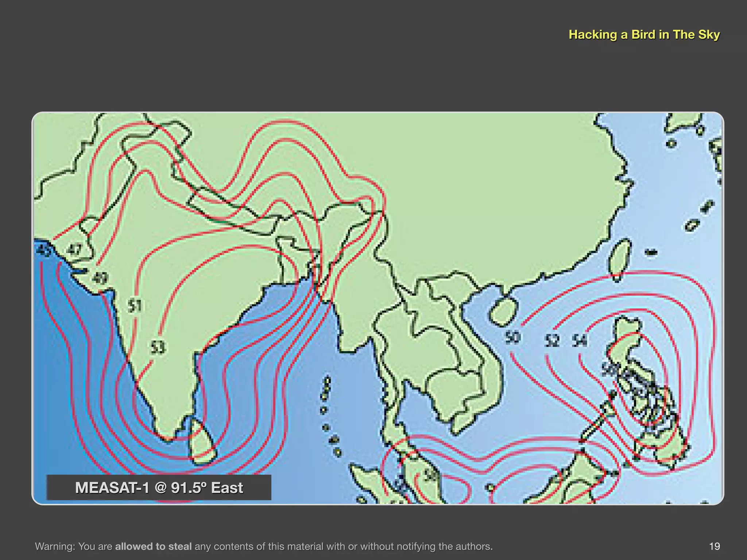Click the contour label 47 on the map

(x=75, y=250)
